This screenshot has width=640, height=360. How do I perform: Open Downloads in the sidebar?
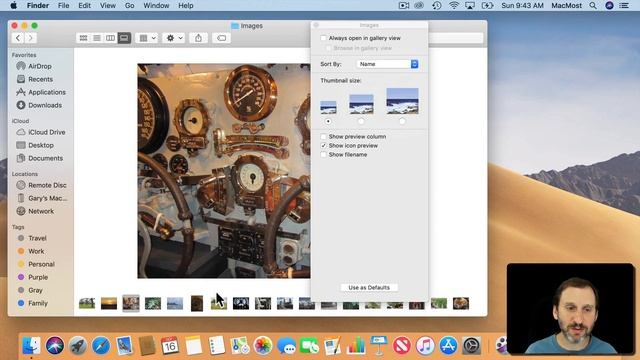[x=45, y=105]
